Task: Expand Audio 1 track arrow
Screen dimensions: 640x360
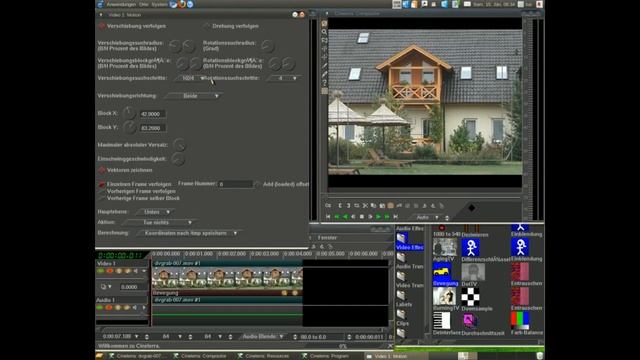Action: (144, 307)
